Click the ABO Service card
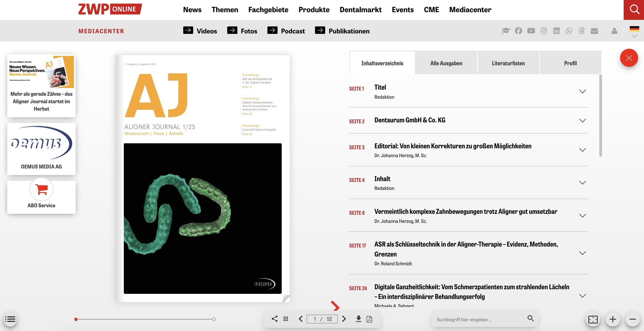This screenshot has width=644, height=331. tap(42, 197)
